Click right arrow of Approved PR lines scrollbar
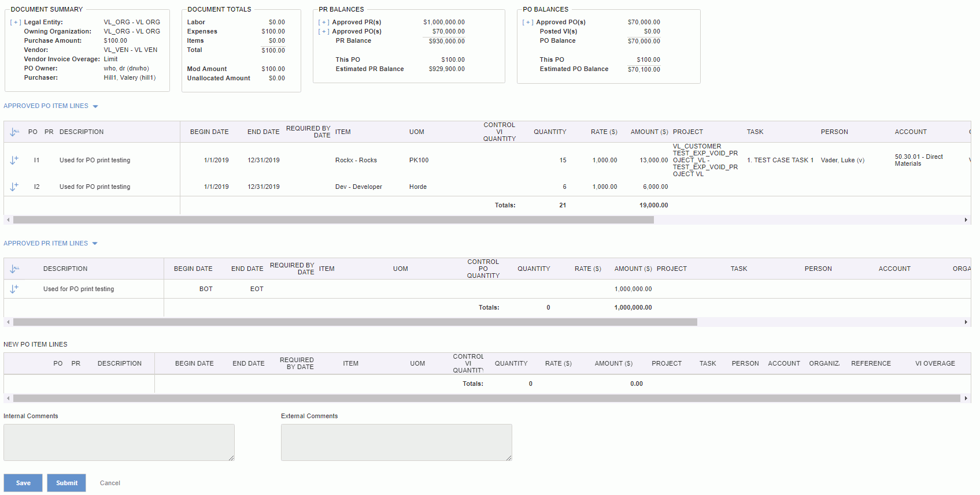The height and width of the screenshot is (495, 980). 966,322
